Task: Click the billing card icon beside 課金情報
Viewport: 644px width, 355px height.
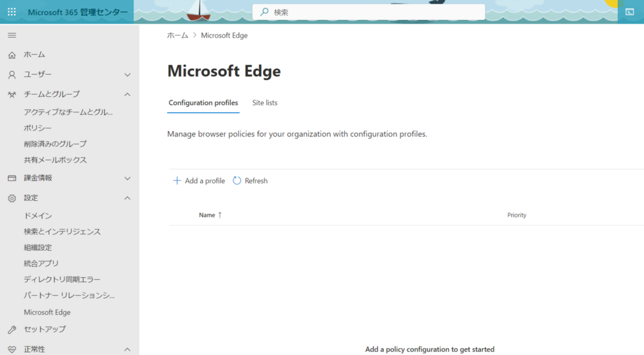Action: click(12, 178)
